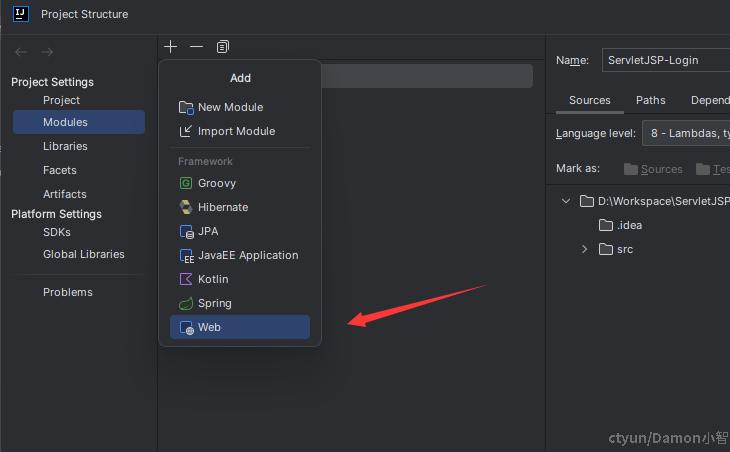Go forward with the right arrow

[47, 52]
